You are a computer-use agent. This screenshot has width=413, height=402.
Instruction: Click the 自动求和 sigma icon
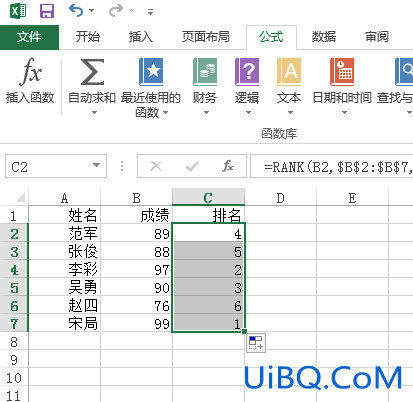pyautogui.click(x=92, y=71)
